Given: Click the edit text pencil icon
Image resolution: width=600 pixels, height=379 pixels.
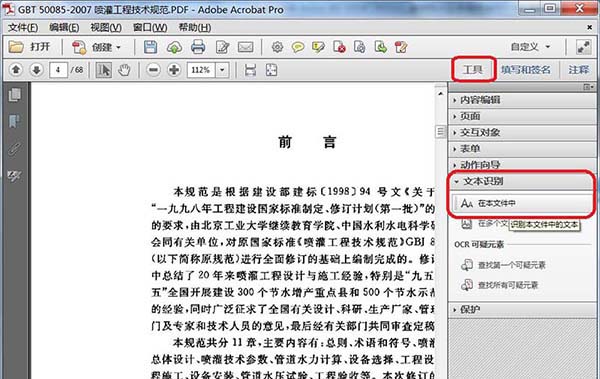Looking at the screenshot, I should (x=222, y=47).
